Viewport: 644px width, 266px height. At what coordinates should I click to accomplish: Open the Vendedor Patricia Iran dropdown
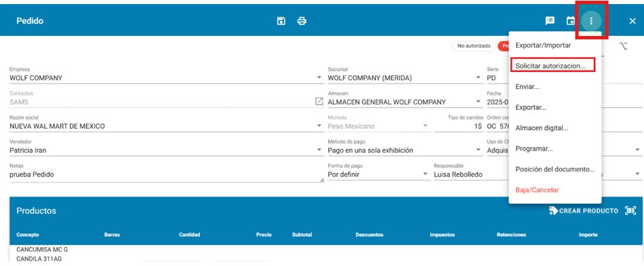point(319,150)
